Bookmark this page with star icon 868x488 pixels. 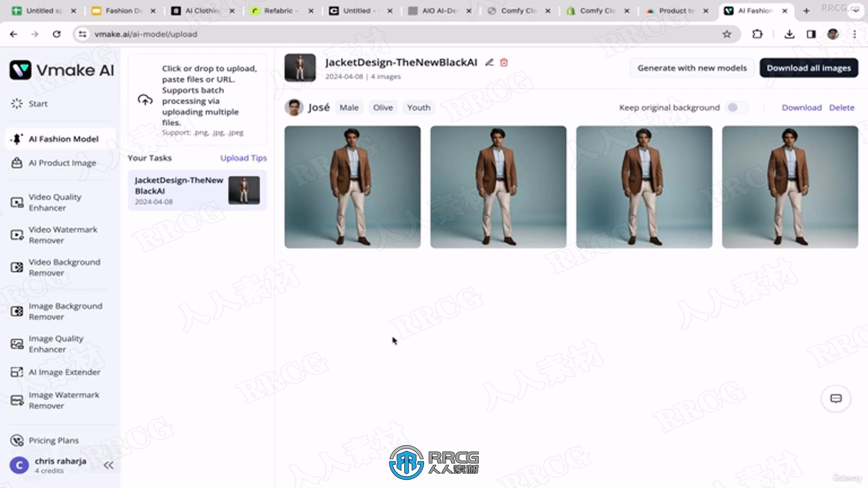coord(727,34)
